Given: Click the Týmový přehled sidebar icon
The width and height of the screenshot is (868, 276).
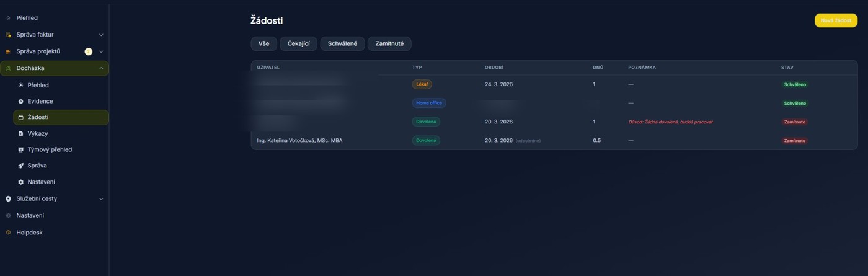Looking at the screenshot, I should (x=20, y=149).
